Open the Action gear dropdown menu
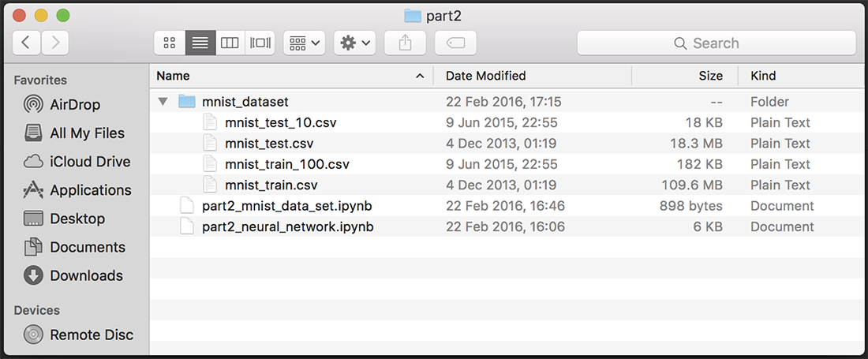The width and height of the screenshot is (868, 359). [354, 43]
